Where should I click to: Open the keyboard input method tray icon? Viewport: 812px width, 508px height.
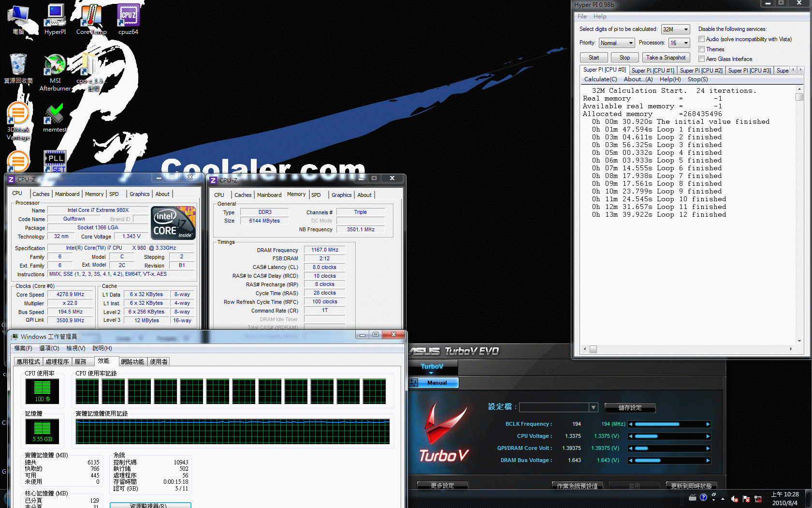coord(693,497)
